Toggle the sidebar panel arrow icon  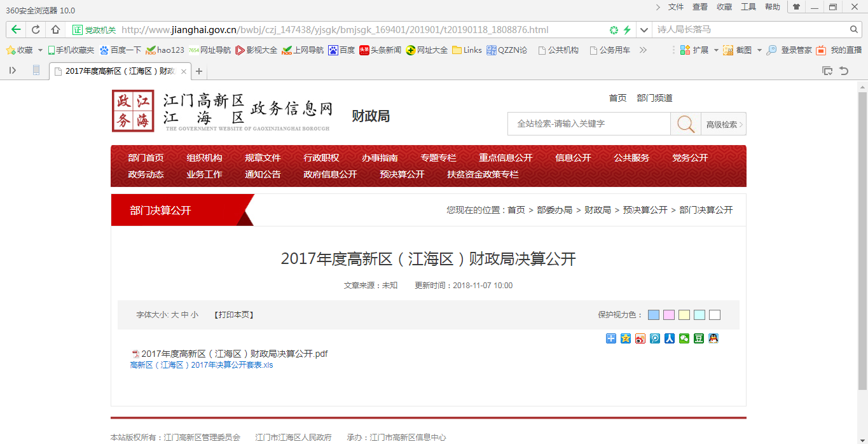[13, 71]
